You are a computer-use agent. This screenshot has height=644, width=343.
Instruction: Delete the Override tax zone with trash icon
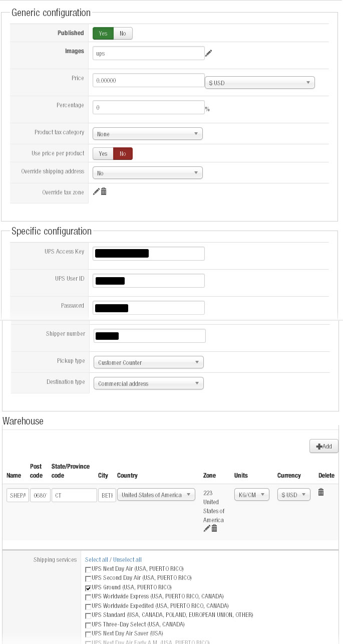pos(104,191)
